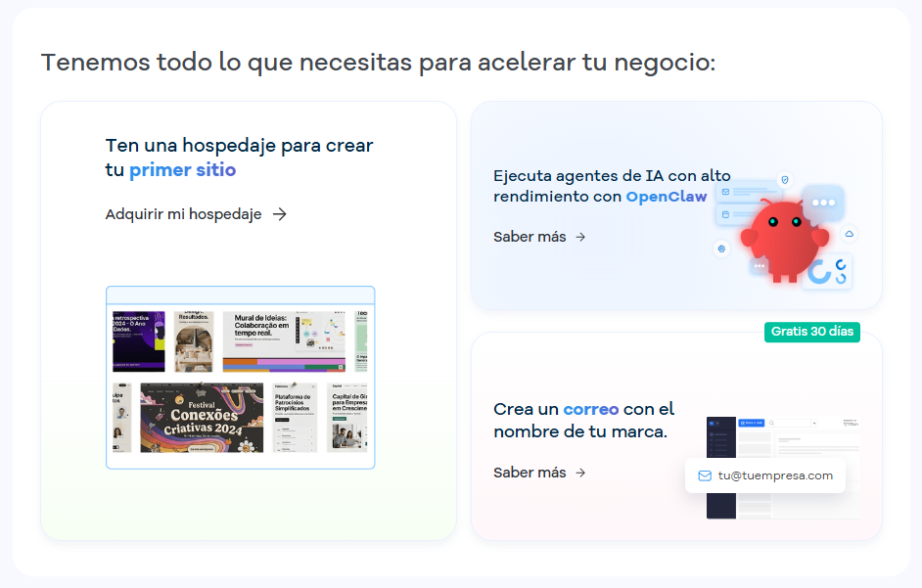Open 'Saber más' under the correo card
Image resolution: width=922 pixels, height=588 pixels.
(530, 473)
